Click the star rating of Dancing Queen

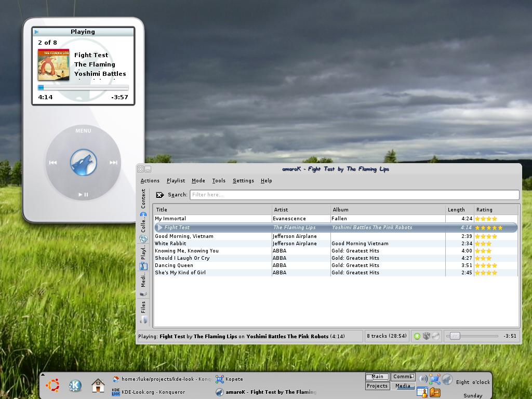[486, 265]
